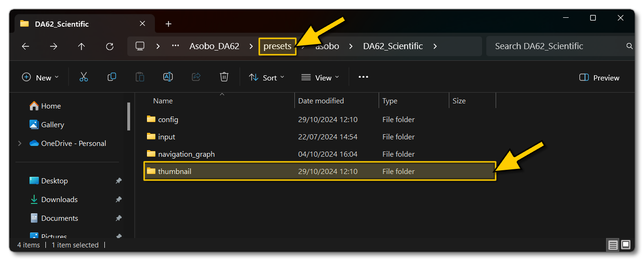Screen dimensions: 644x261
Task: Unpin Desktop using its pin icon
Action: tap(119, 181)
